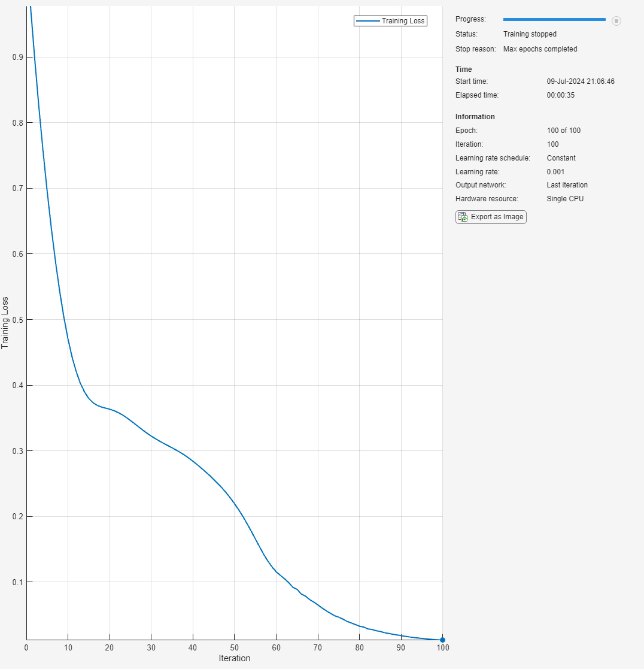Click the Last iteration output network value
Viewport: 644px width, 669px height.
567,184
